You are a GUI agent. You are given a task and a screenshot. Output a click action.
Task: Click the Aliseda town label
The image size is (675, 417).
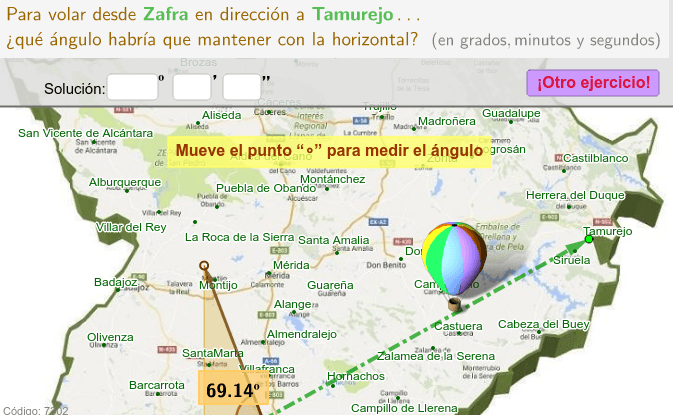coord(222,115)
